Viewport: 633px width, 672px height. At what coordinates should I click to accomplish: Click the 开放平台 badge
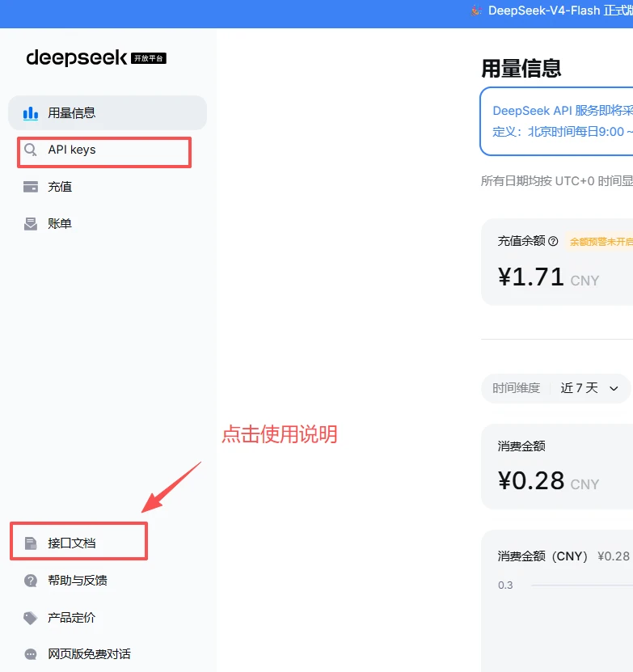coord(148,58)
